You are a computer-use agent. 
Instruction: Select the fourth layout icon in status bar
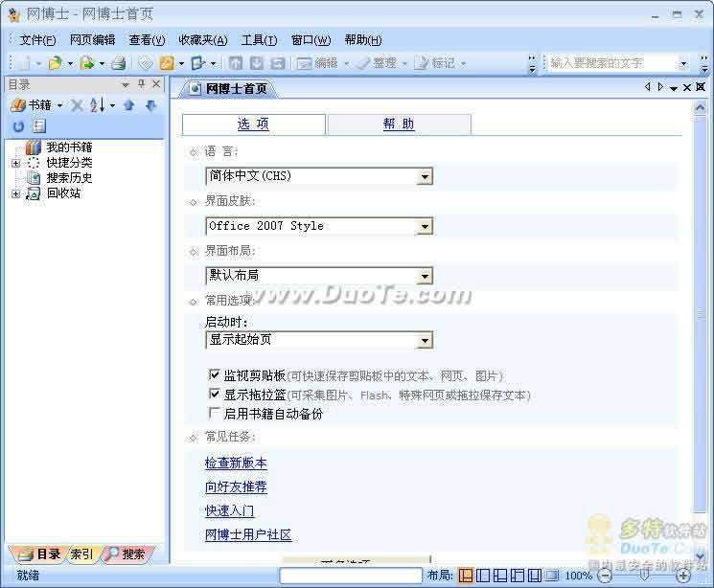point(518,576)
